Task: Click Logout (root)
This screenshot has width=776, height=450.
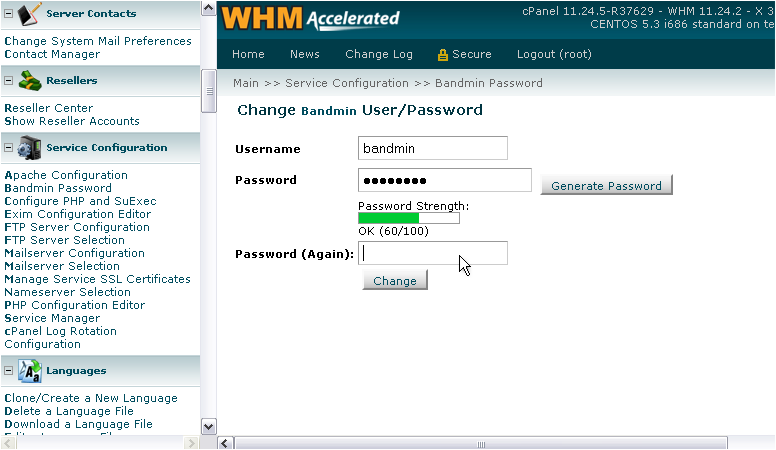Action: tap(554, 54)
